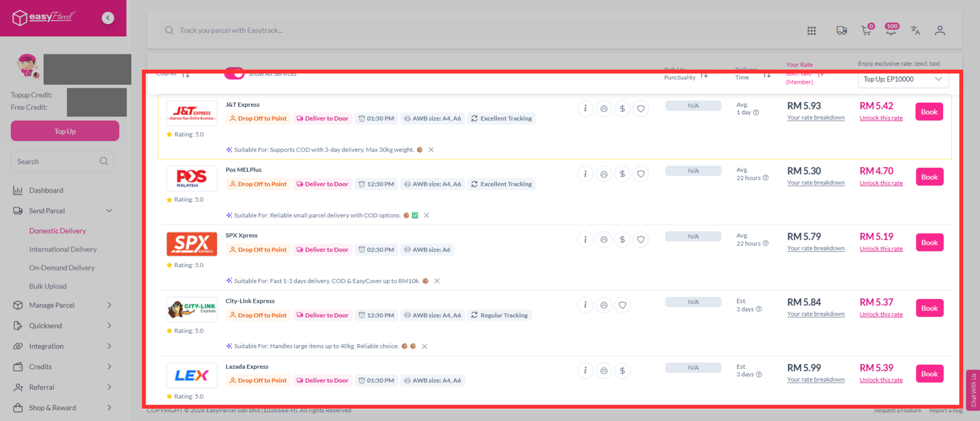
Task: Click the shield icon for J&T Express
Action: 641,108
